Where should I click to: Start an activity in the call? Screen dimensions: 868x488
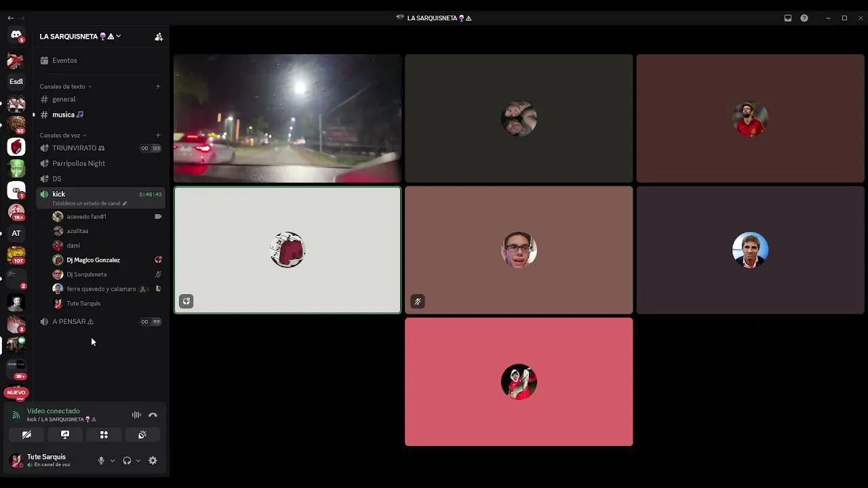tap(104, 434)
